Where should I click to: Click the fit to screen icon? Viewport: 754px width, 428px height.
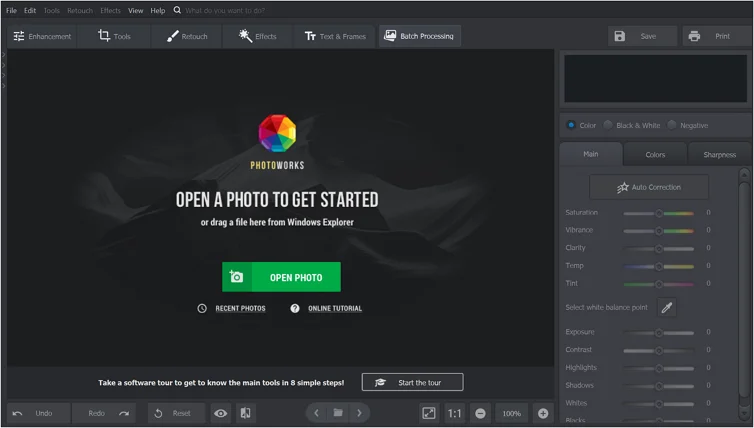[429, 413]
